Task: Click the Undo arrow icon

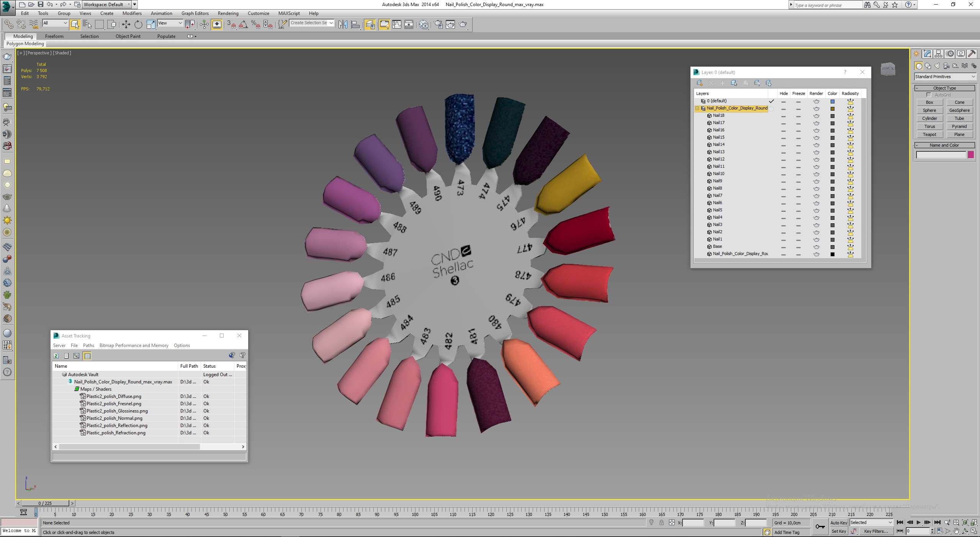Action: (x=50, y=5)
